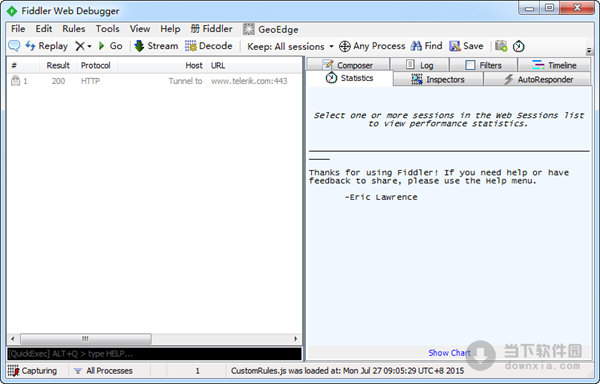This screenshot has width=600, height=384.
Task: Open the Keep: All sessions dropdown
Action: point(290,47)
